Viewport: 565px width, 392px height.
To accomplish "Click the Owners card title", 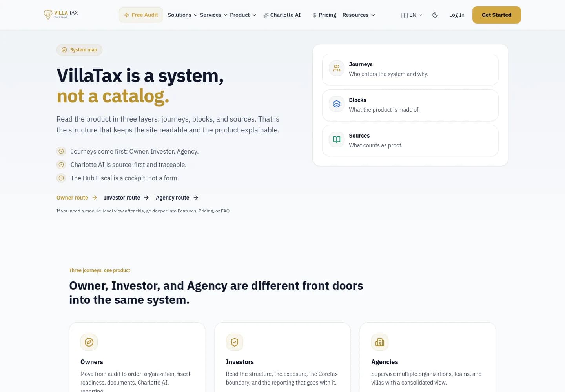I will [x=92, y=362].
